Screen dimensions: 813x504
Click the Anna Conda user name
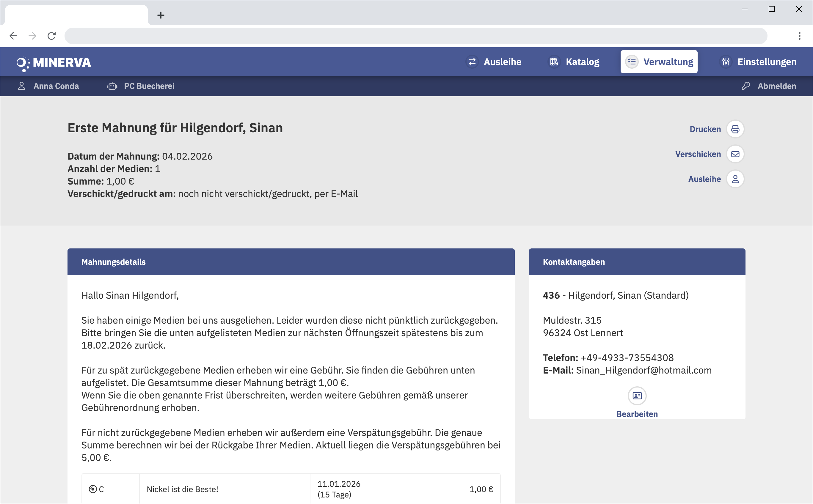click(x=56, y=86)
